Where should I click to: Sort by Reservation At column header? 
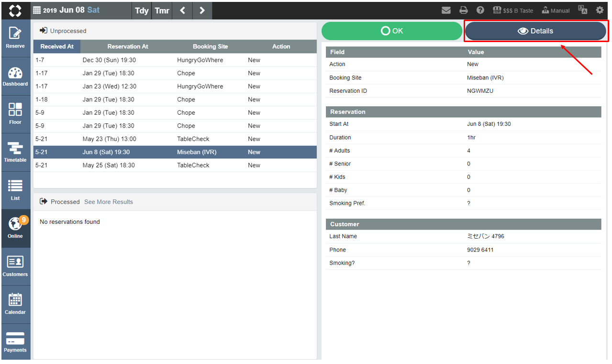[128, 46]
